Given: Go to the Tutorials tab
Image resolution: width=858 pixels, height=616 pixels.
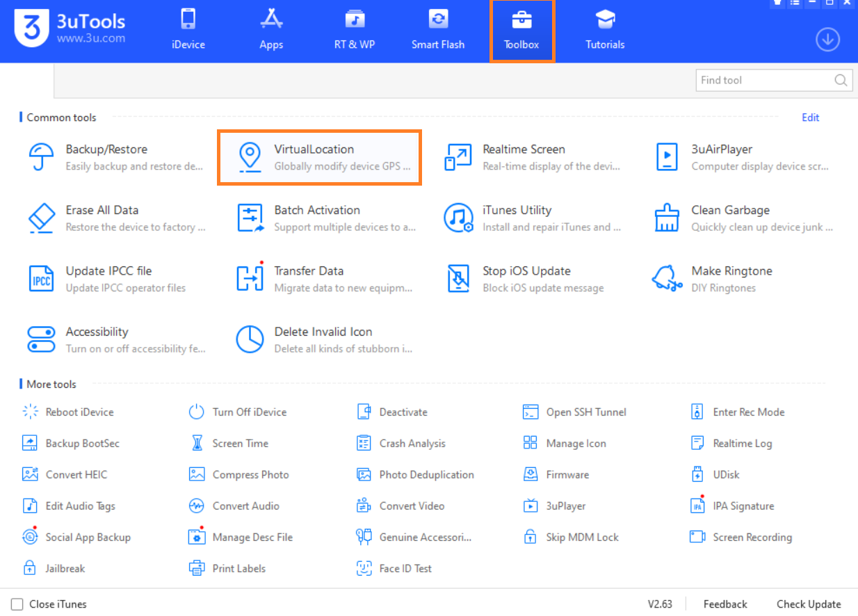Looking at the screenshot, I should (x=605, y=31).
